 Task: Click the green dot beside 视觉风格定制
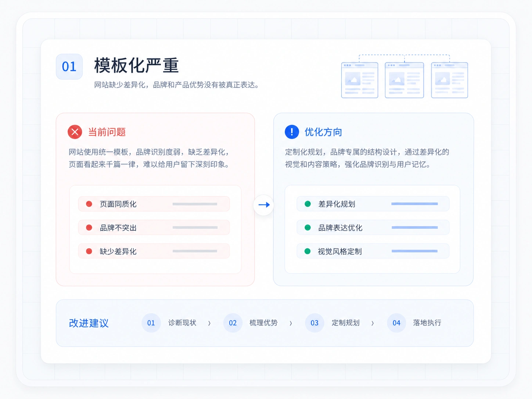[x=308, y=251]
